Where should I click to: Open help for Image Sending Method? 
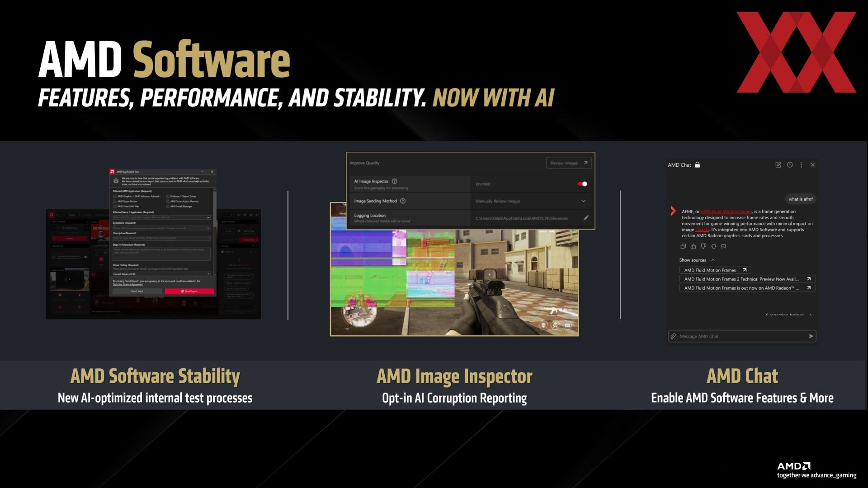point(403,201)
